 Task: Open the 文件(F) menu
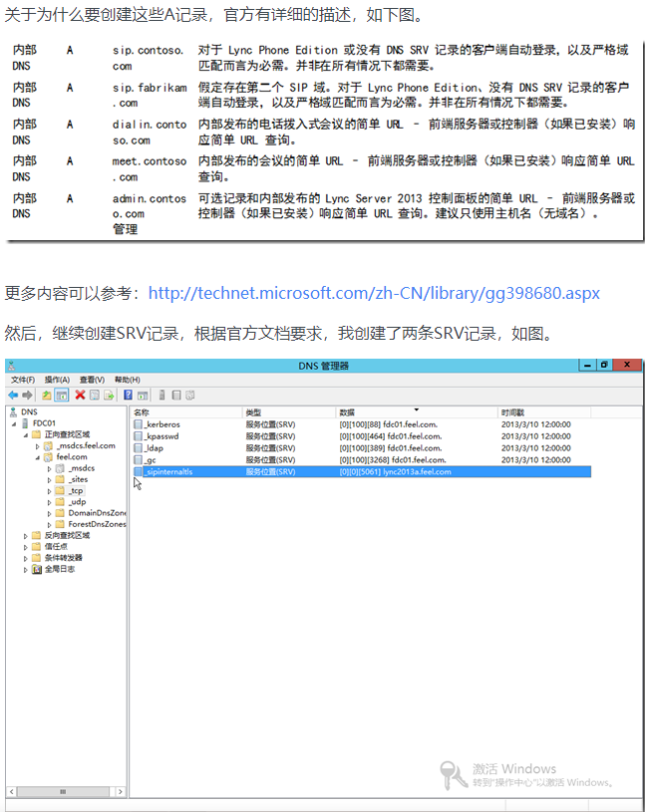23,381
